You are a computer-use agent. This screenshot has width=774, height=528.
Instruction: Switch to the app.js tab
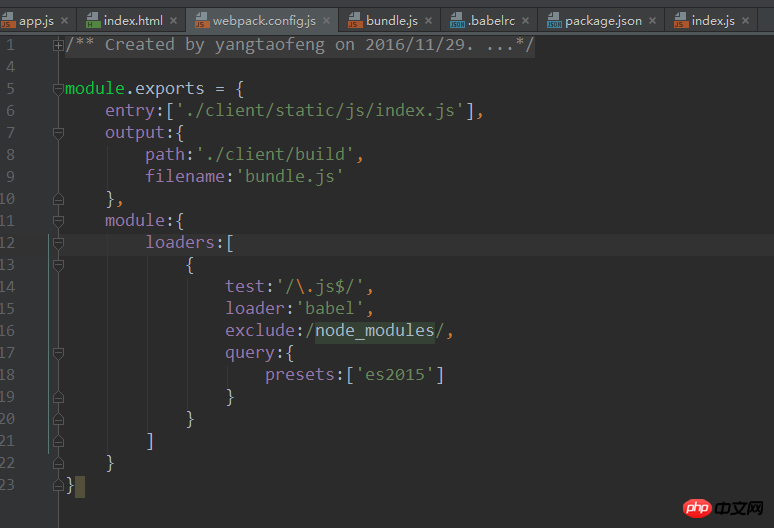point(36,21)
